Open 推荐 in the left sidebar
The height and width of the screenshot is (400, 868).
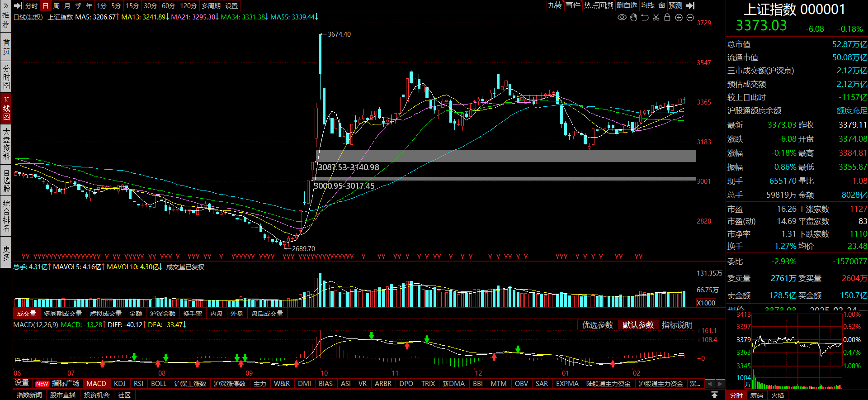coord(6,20)
